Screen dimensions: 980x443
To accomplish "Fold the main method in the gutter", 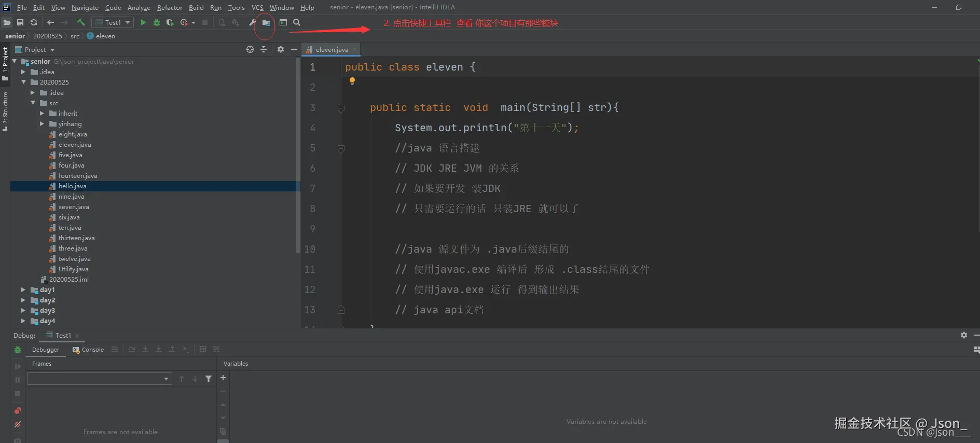I will point(341,108).
